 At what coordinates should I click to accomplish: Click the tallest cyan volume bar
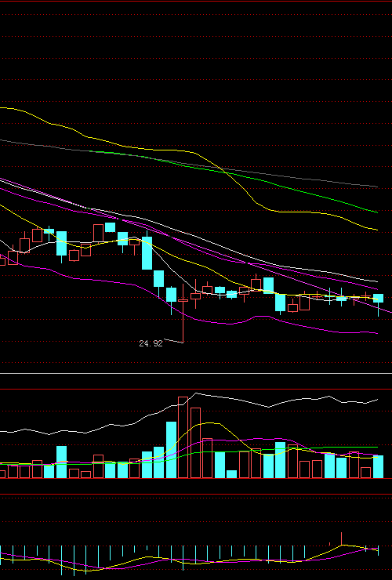171,450
